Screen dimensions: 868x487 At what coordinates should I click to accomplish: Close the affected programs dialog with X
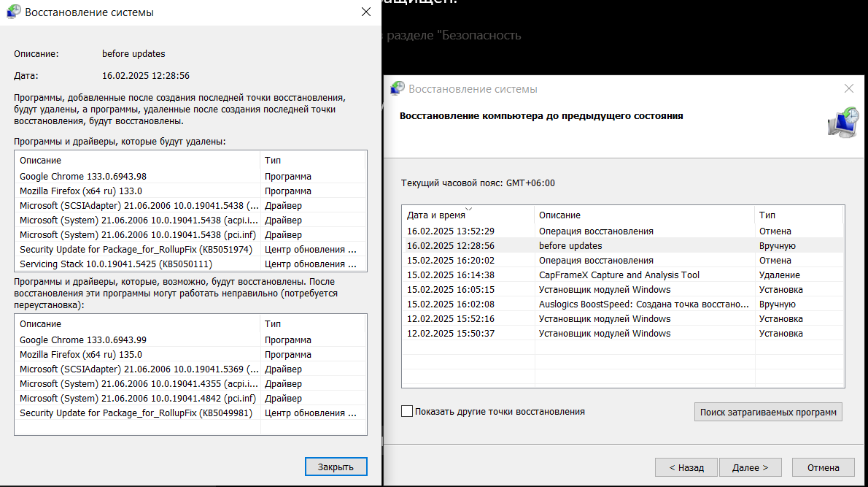pyautogui.click(x=366, y=12)
